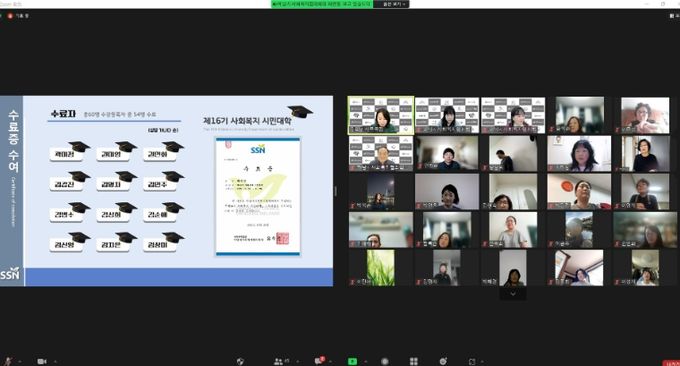The height and width of the screenshot is (366, 680).
Task: Toggle the video camera icon
Action: (x=42, y=361)
